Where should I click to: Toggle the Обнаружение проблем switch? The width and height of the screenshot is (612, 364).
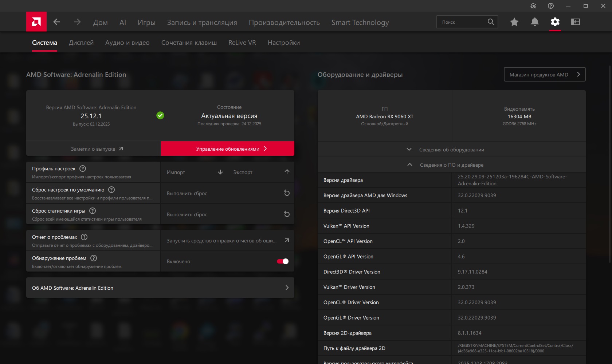click(x=283, y=261)
